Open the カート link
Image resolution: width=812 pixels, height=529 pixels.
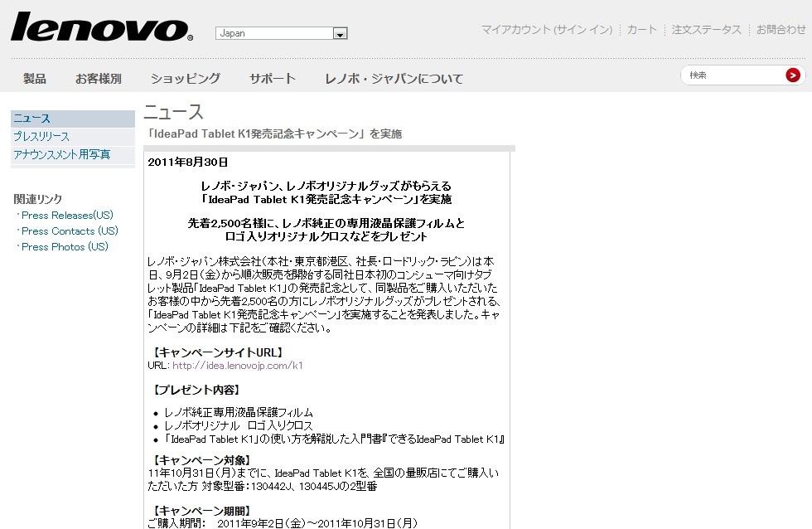[x=641, y=30]
